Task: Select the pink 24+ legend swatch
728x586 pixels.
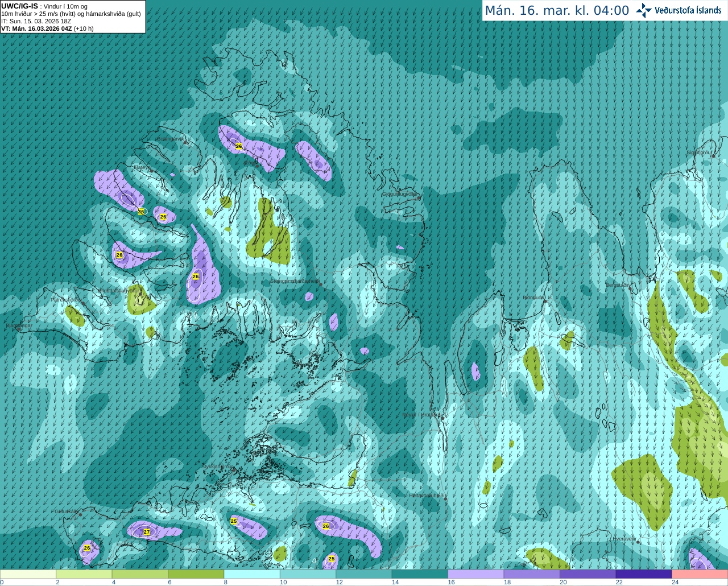Action: (700, 574)
